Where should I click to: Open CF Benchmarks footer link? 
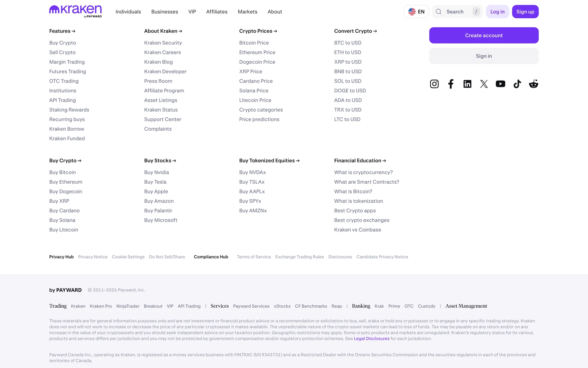311,306
